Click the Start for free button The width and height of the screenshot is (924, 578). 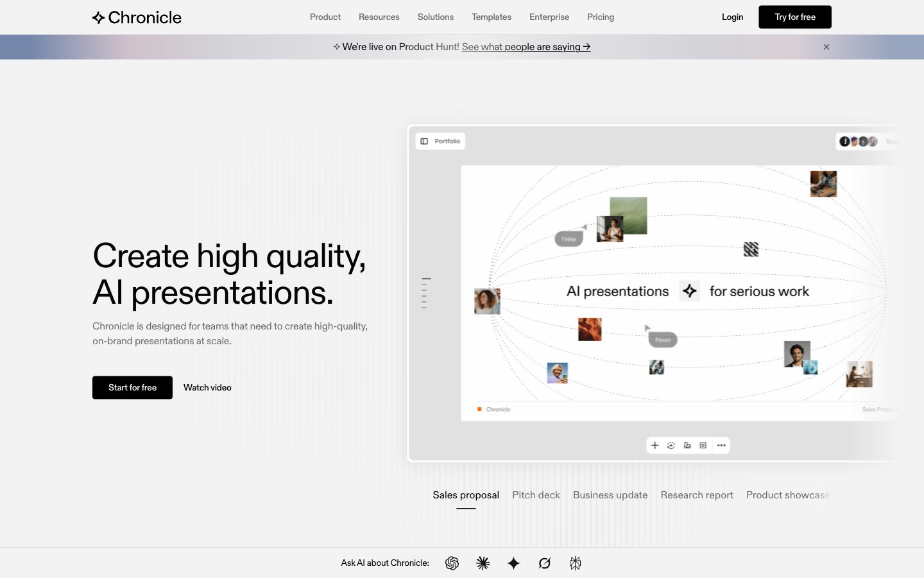132,388
